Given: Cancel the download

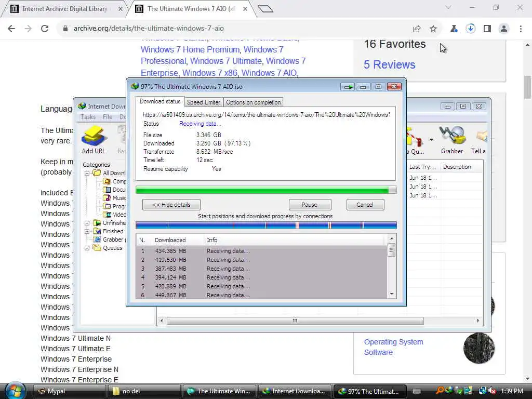Looking at the screenshot, I should point(365,205).
